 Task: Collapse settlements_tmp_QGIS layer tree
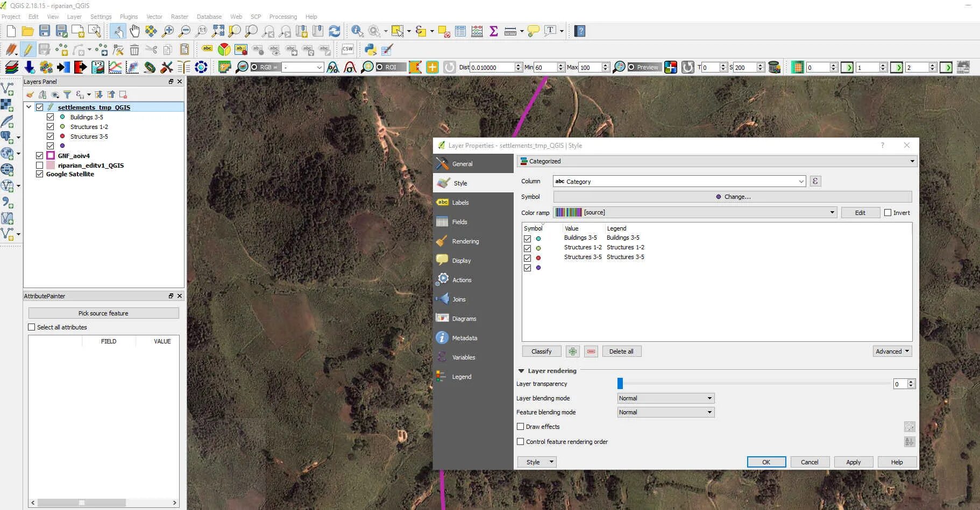click(29, 107)
